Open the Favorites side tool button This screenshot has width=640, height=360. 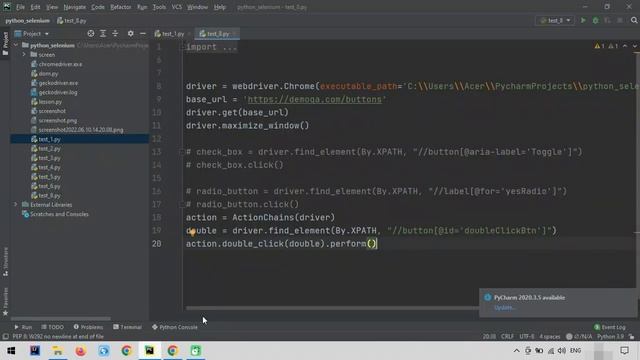coord(5,301)
